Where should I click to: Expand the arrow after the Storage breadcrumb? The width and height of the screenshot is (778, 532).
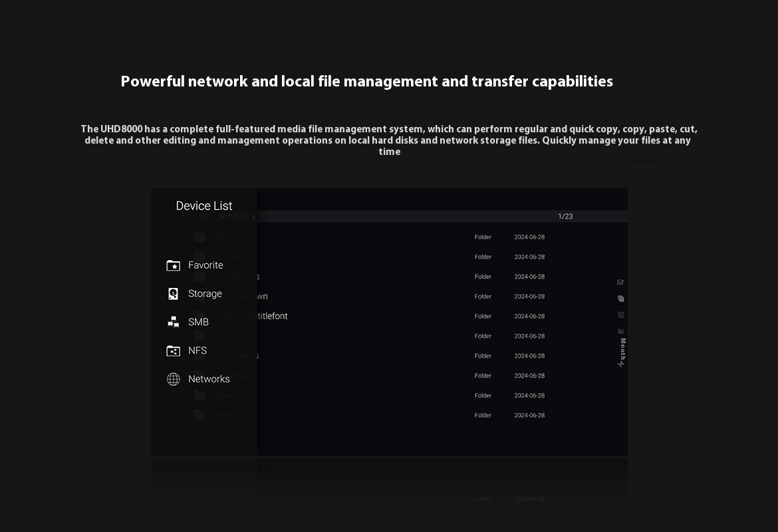pos(254,217)
